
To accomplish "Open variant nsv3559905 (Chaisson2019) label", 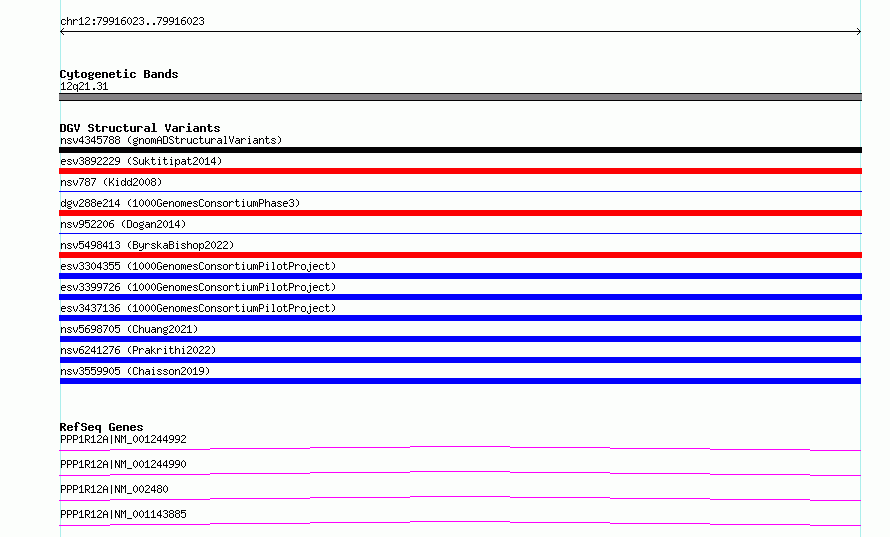I will 135,371.
